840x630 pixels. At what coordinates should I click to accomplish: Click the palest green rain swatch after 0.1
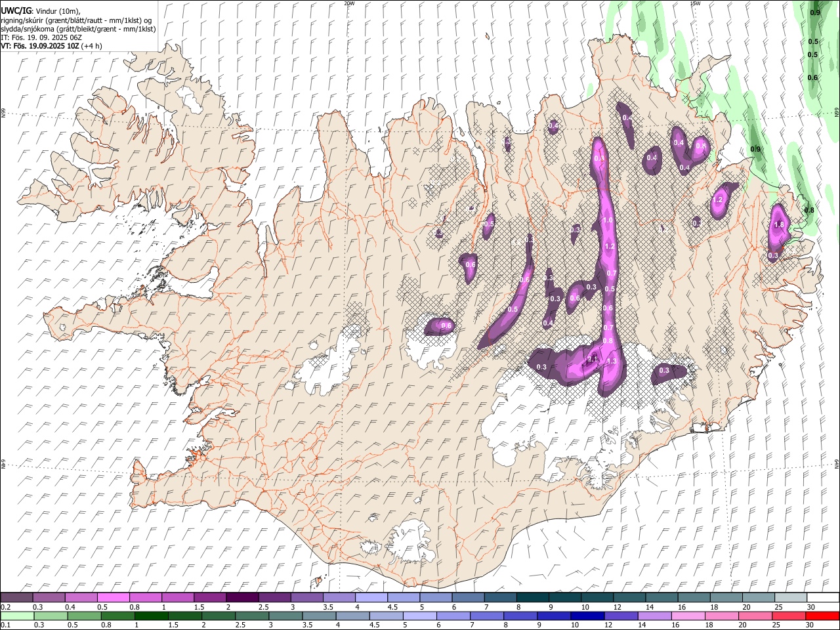(x=17, y=616)
